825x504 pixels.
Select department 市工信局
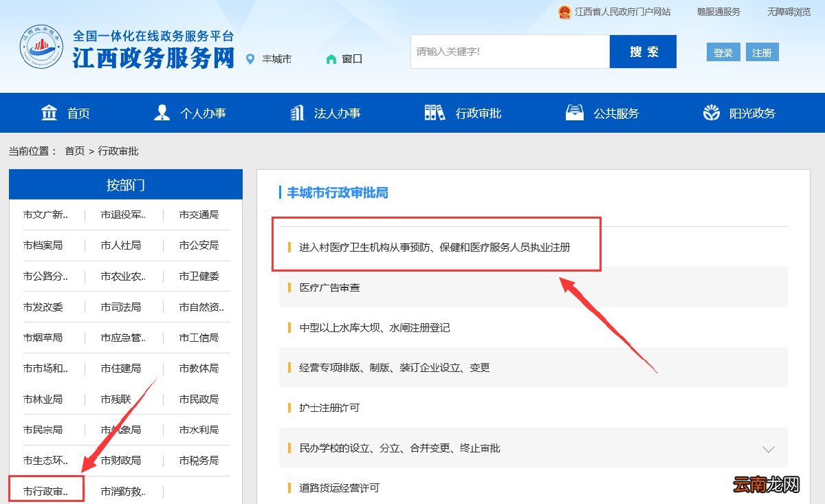click(199, 338)
